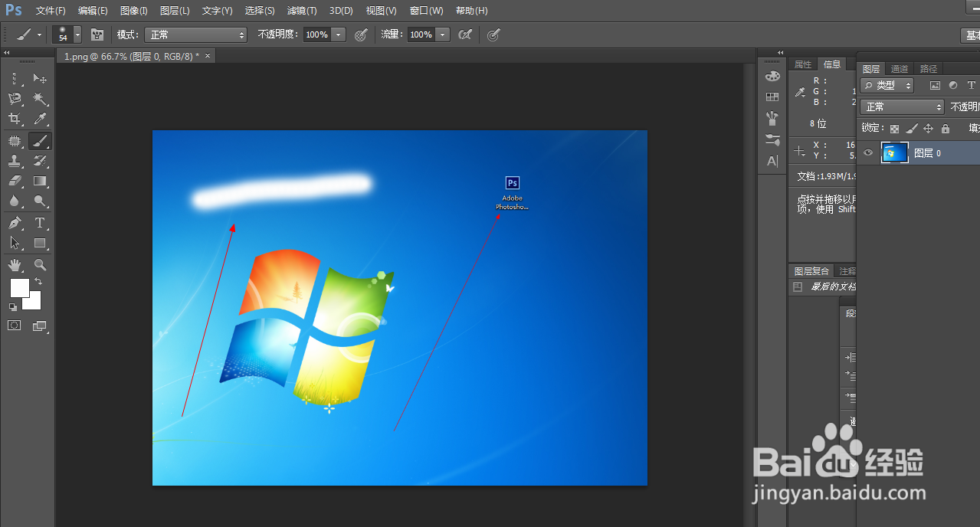Select the Dodge tool
The height and width of the screenshot is (527, 980).
pyautogui.click(x=40, y=201)
